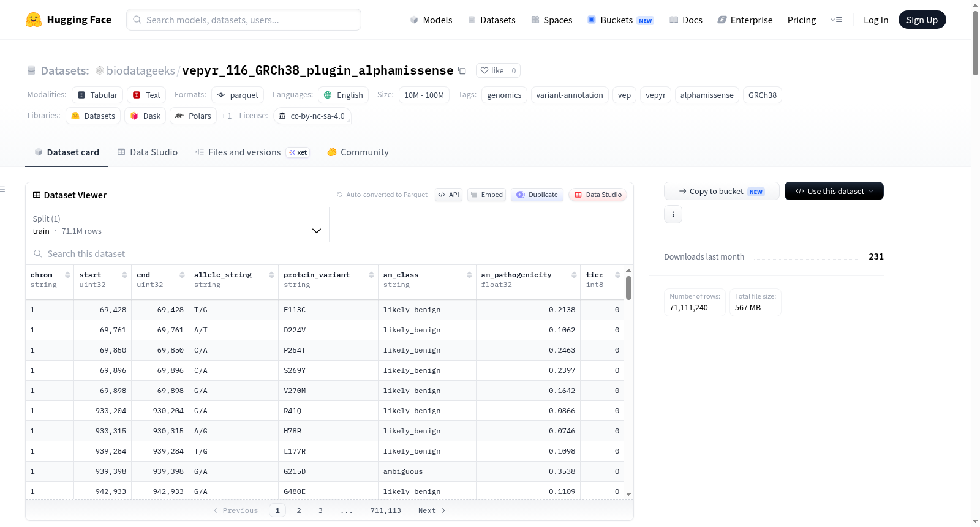Click the table vertical scrollbar thumb
Image resolution: width=980 pixels, height=527 pixels.
pos(628,288)
